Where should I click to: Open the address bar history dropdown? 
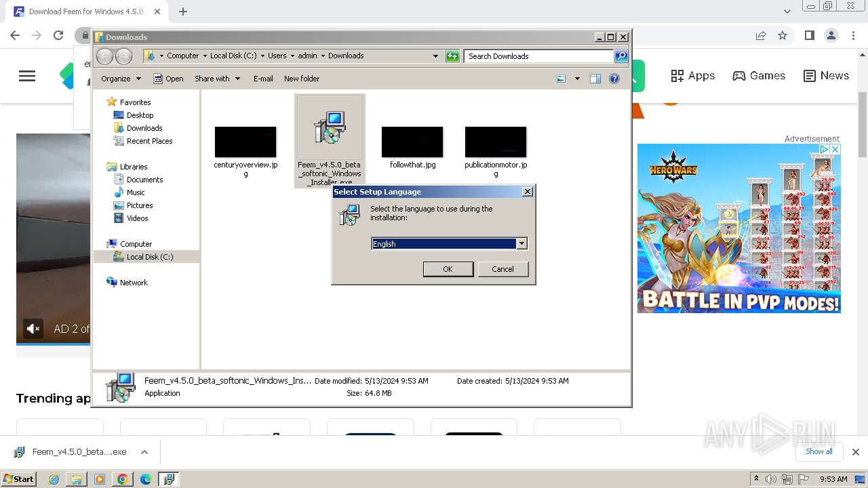tap(435, 56)
